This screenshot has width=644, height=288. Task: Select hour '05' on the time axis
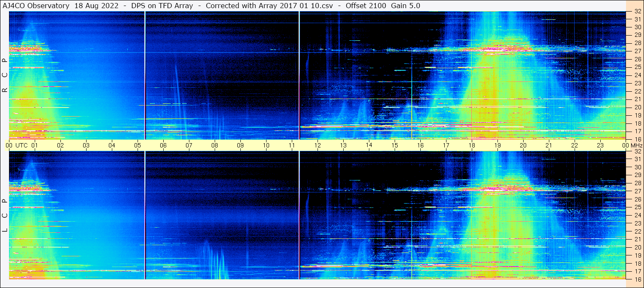[138, 145]
